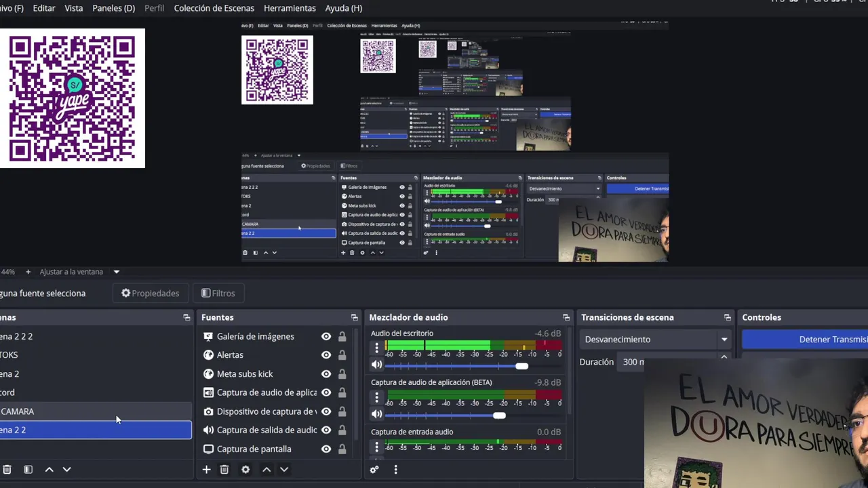Move source up in Fuentes list
868x488 pixels.
(267, 469)
